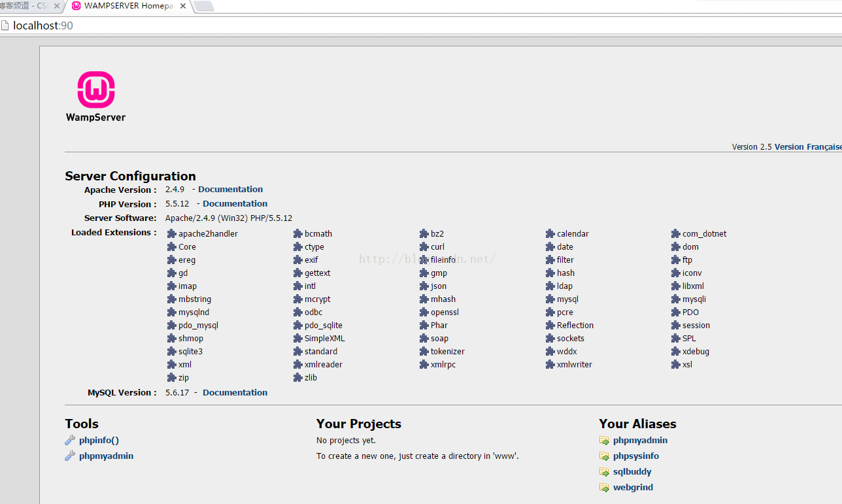Open the webgrind alias
Screen dimensions: 842x504
pos(633,487)
